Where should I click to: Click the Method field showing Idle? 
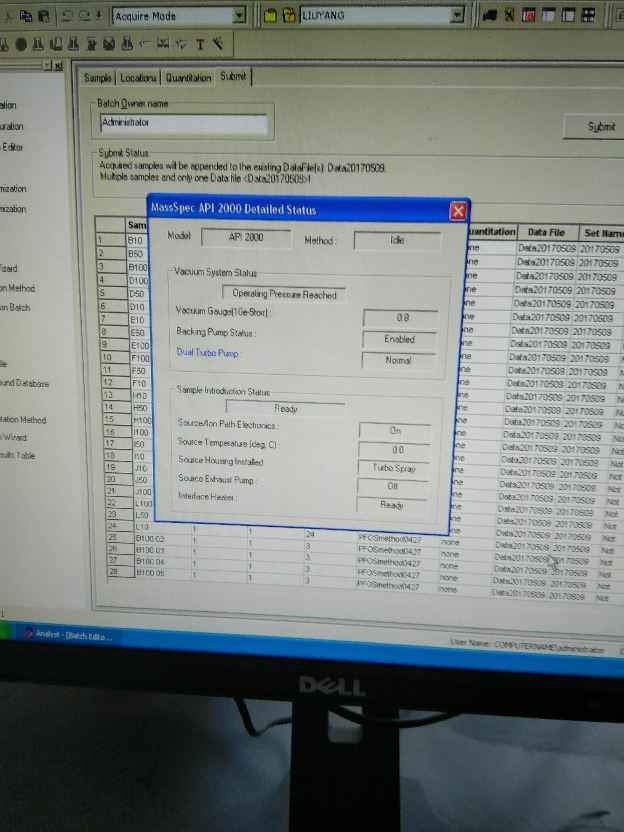397,240
